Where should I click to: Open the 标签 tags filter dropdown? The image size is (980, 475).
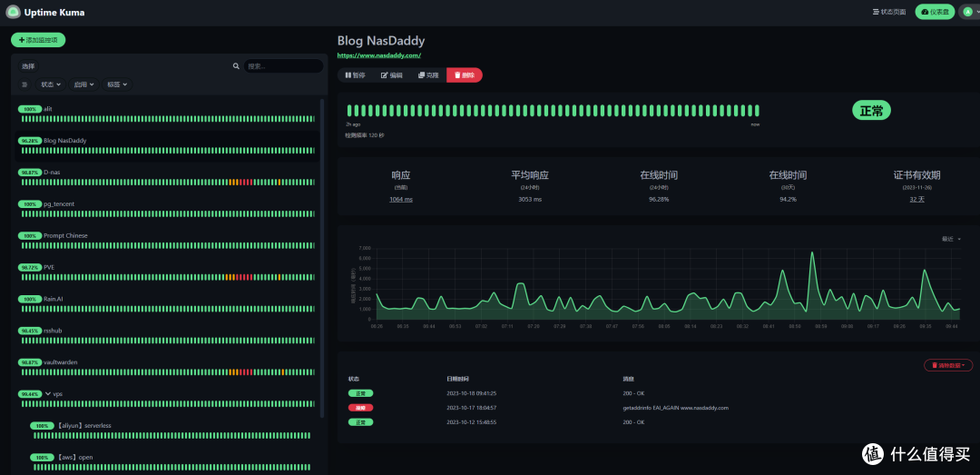[117, 84]
